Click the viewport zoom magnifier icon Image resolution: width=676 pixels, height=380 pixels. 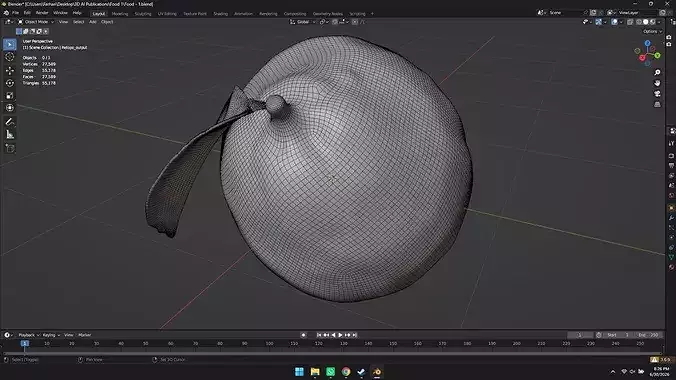[x=657, y=72]
